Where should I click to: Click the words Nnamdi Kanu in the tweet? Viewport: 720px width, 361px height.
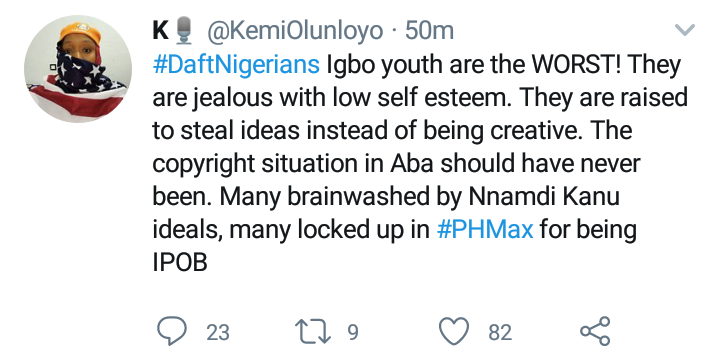[544, 196]
